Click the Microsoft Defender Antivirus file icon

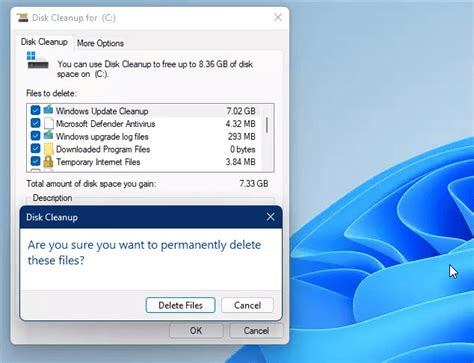point(49,123)
